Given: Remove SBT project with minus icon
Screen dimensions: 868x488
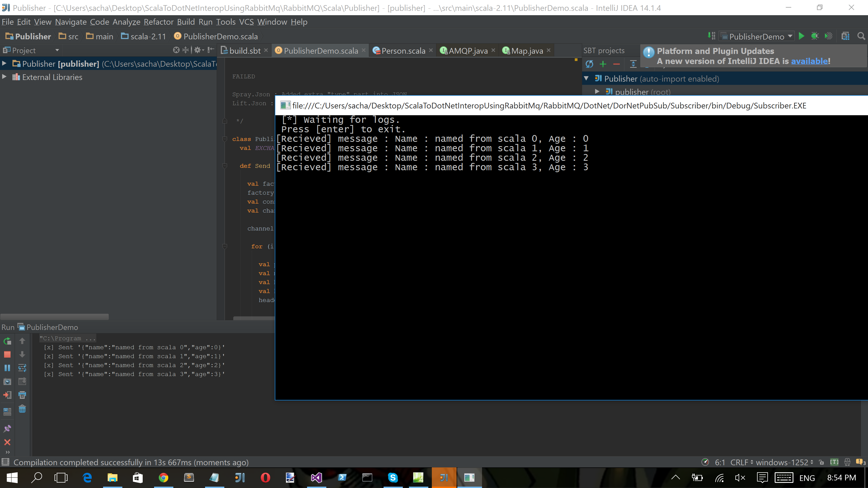Looking at the screenshot, I should [616, 64].
